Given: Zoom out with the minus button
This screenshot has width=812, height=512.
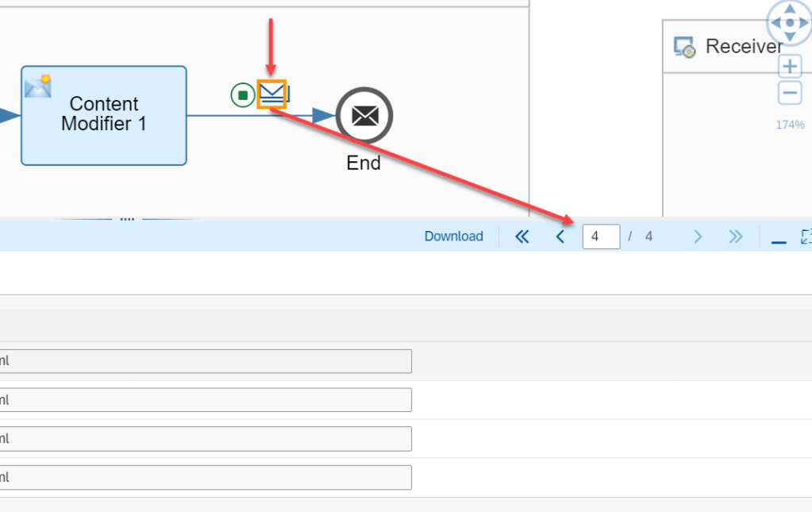Looking at the screenshot, I should (x=790, y=93).
